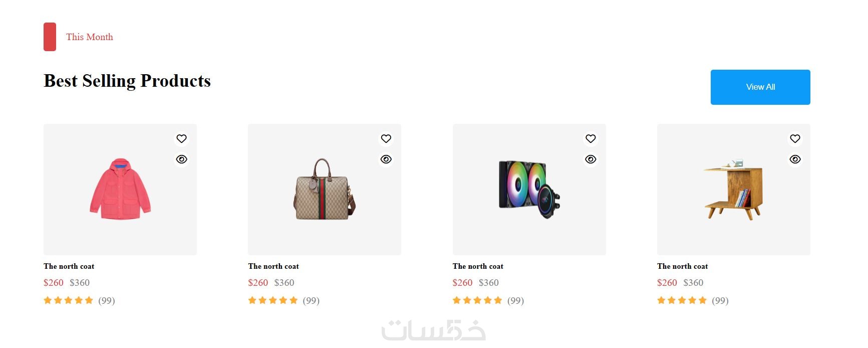Click the review count (99) under the RGB cooler
This screenshot has height=348, width=868.
coord(515,300)
